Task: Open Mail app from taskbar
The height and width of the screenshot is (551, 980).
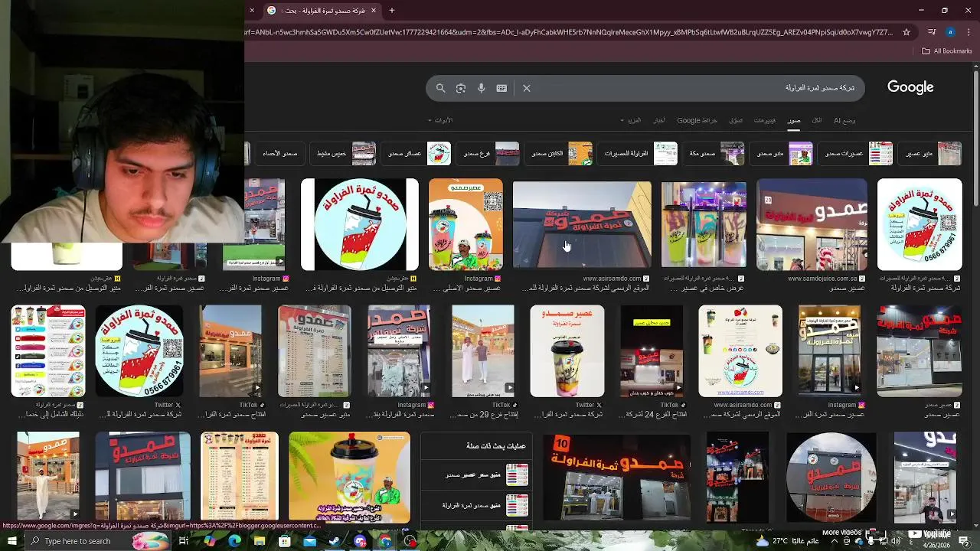Action: [x=309, y=541]
